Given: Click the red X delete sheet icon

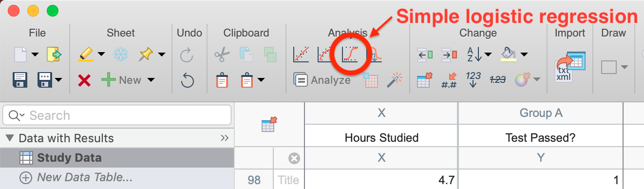Looking at the screenshot, I should [x=84, y=80].
